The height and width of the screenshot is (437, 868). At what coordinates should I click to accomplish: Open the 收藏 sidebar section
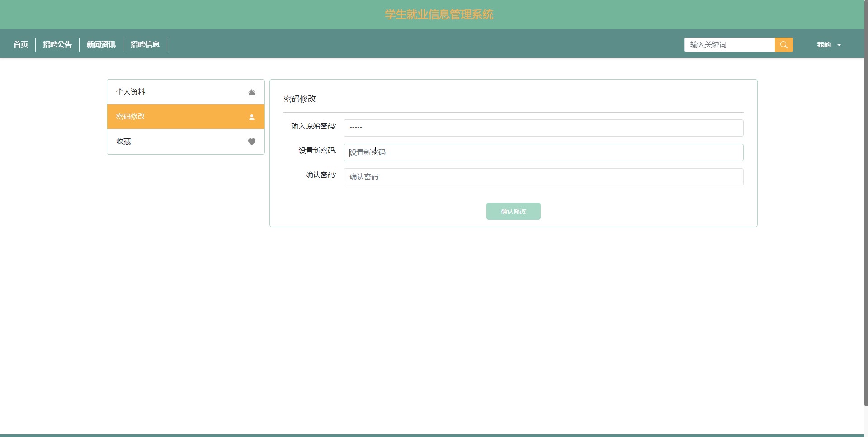click(x=123, y=142)
